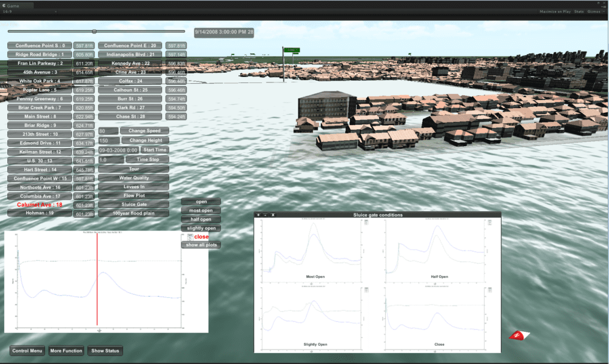This screenshot has height=364, width=609.
Task: Open the Gizmos dropdown
Action: tap(594, 11)
